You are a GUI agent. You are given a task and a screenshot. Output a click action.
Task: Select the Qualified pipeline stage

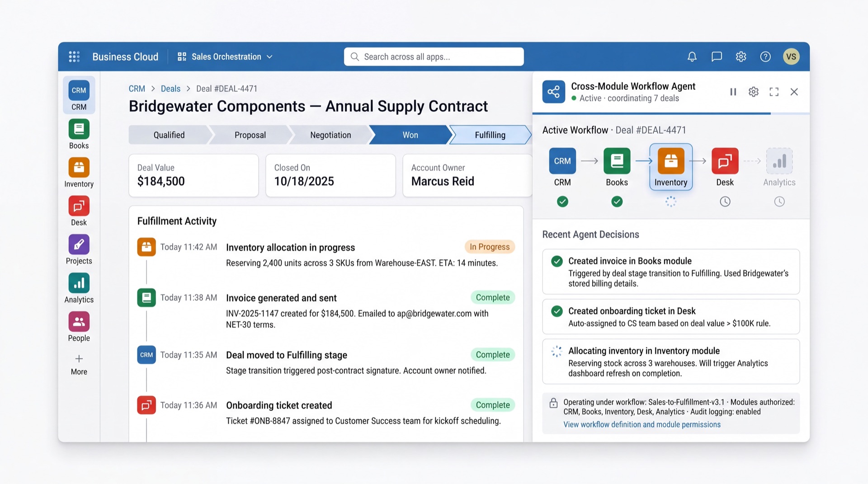pos(169,135)
